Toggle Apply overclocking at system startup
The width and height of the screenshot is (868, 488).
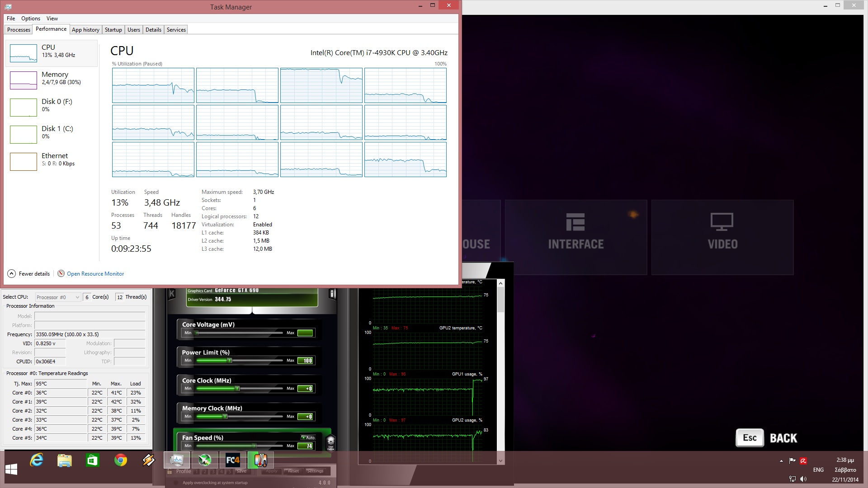(x=176, y=483)
